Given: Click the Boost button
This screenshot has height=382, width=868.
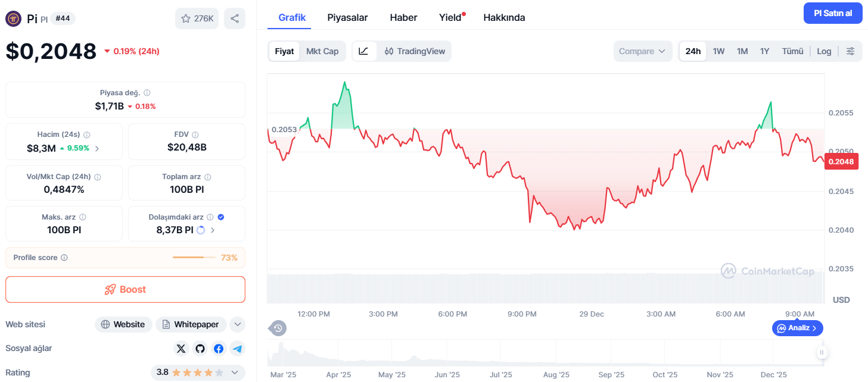Looking at the screenshot, I should click(125, 289).
